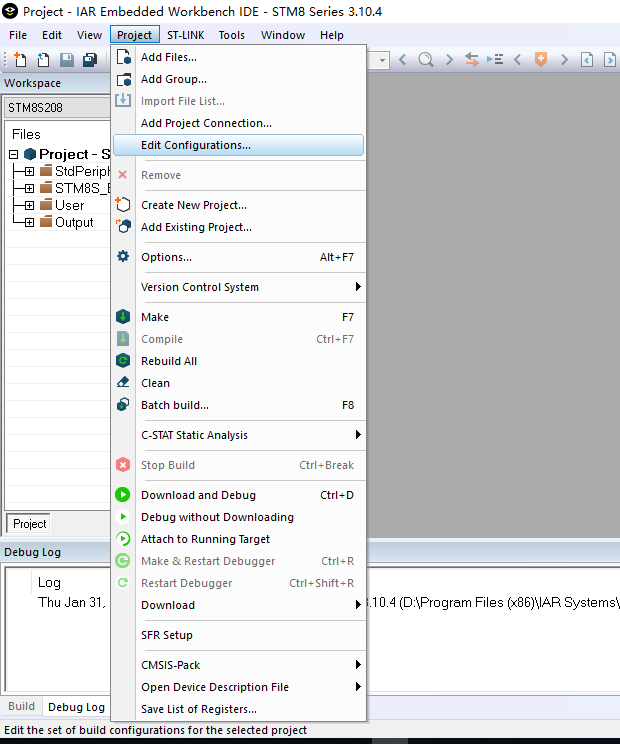Open the Tools menu
This screenshot has height=744, width=620.
click(x=231, y=35)
